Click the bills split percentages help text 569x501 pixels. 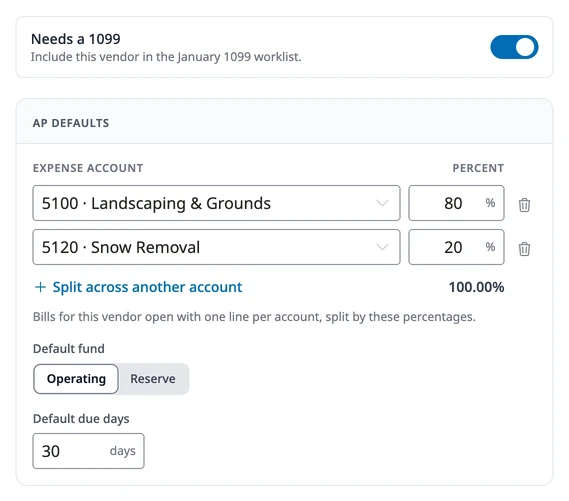tap(254, 317)
